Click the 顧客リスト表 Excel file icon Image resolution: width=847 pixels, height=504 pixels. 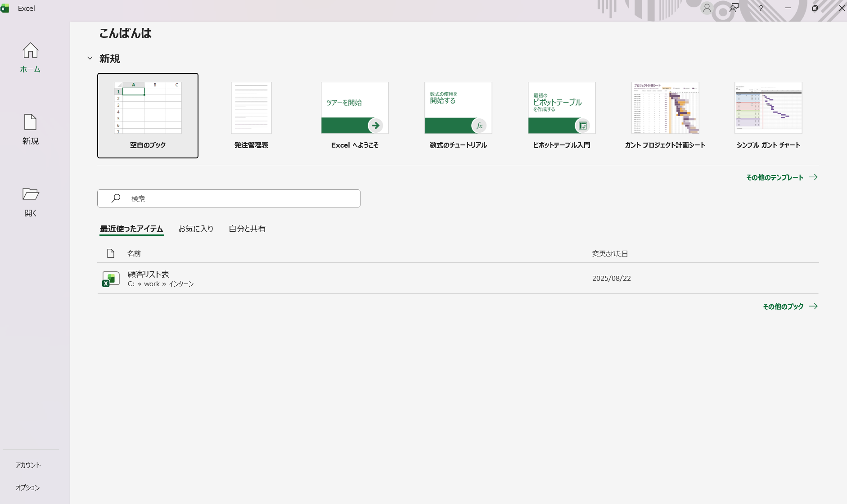111,279
